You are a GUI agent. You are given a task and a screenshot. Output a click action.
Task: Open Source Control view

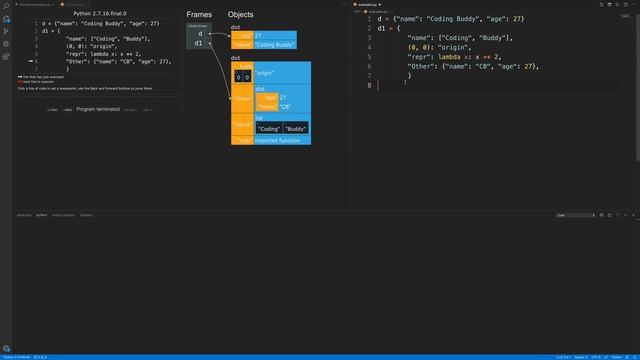6,31
